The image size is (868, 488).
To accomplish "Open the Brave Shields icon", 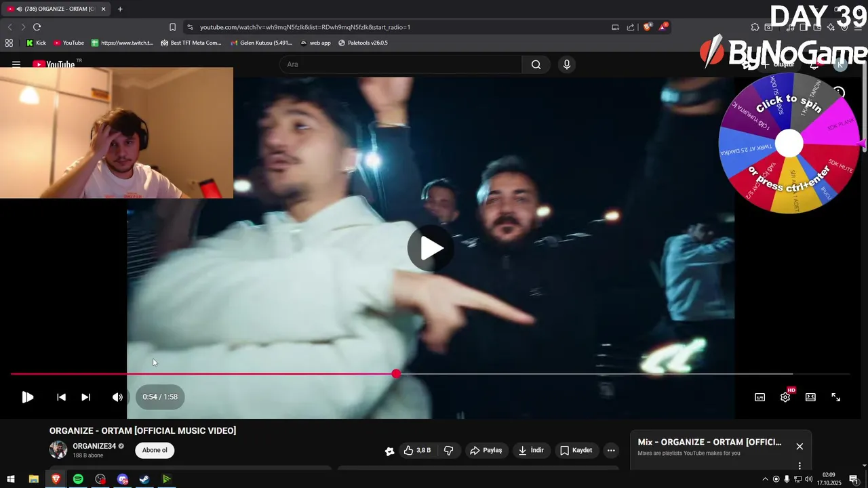I will pyautogui.click(x=648, y=27).
